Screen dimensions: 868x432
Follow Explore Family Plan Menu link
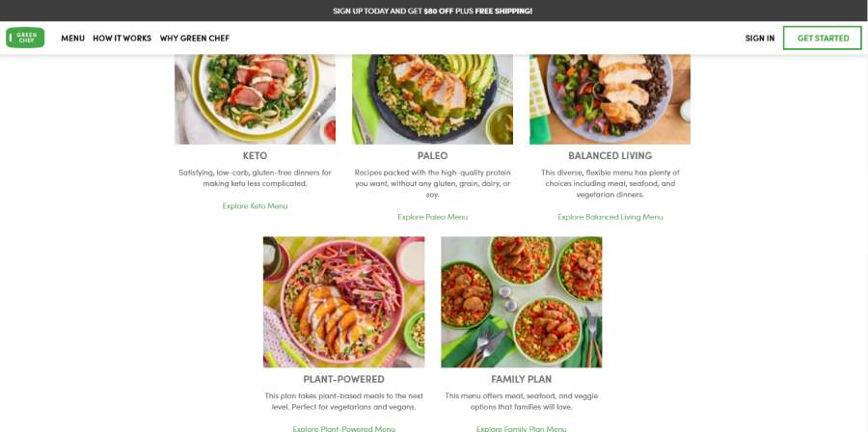[522, 429]
